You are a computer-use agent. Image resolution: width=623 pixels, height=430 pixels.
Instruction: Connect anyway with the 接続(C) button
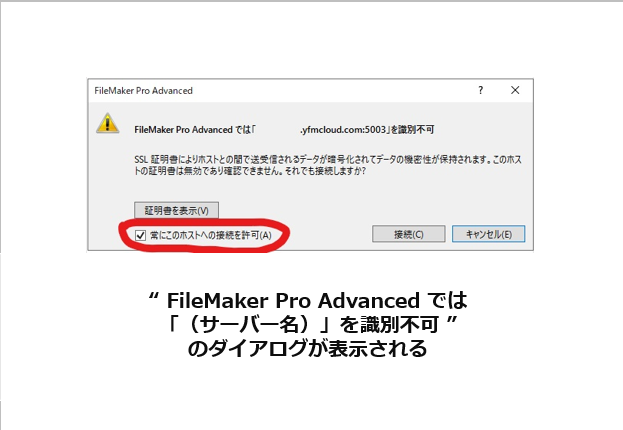[x=408, y=234]
